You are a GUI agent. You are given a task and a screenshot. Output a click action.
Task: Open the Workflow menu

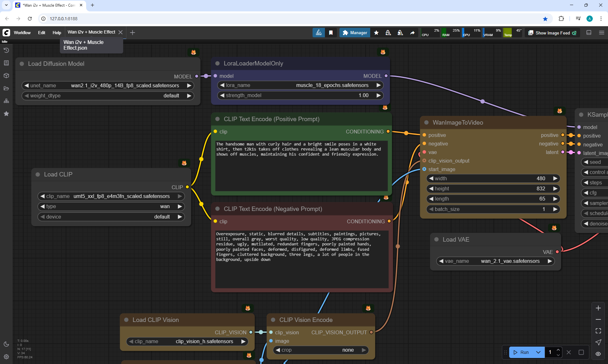click(x=22, y=33)
